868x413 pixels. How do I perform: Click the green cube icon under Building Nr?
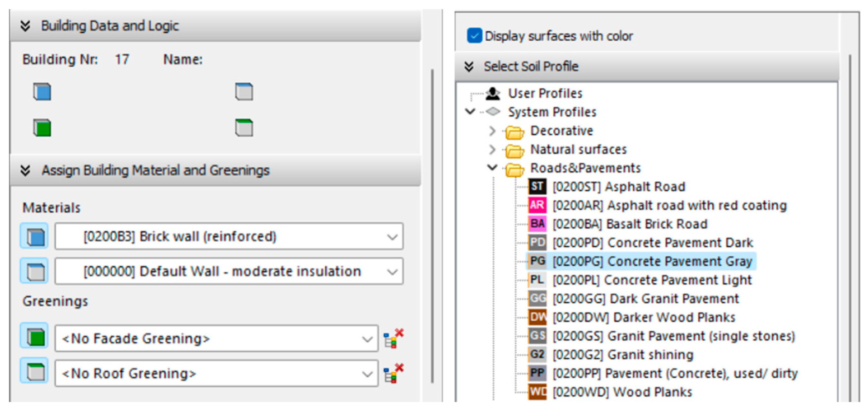tap(42, 128)
